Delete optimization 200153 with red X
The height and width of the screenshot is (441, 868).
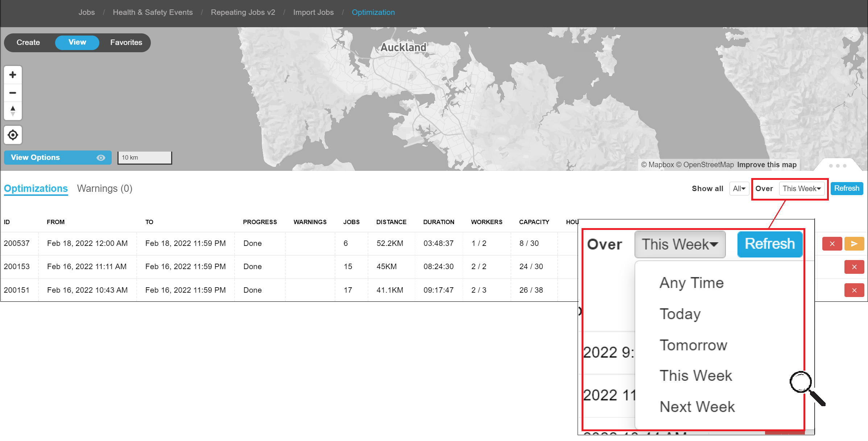[x=854, y=267]
